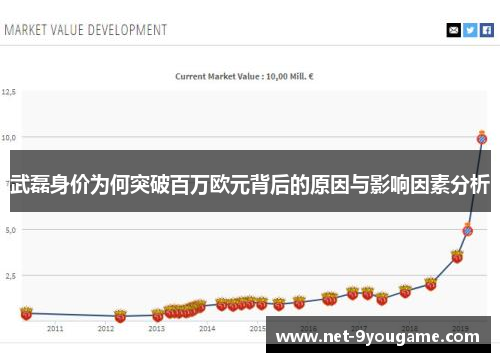The image size is (500, 362).
Task: Click the data marker at 2013
Action: pos(158,315)
